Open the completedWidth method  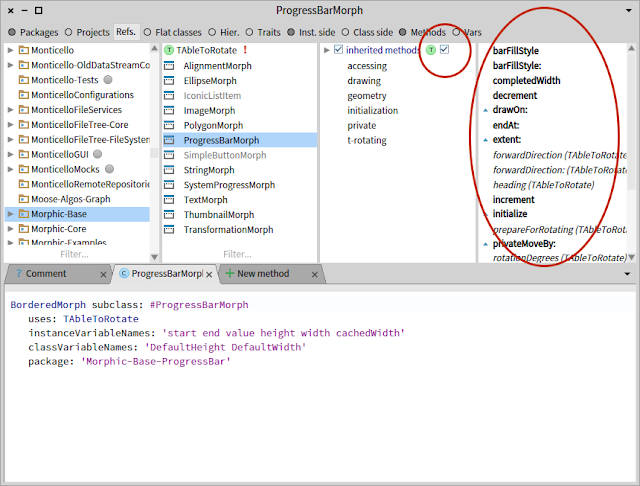(526, 80)
